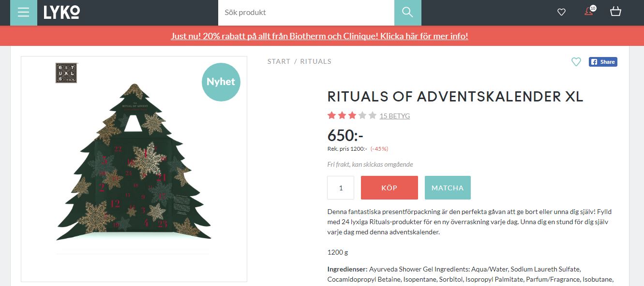The height and width of the screenshot is (286, 644).
Task: Go to START breadcrumb
Action: pyautogui.click(x=279, y=61)
